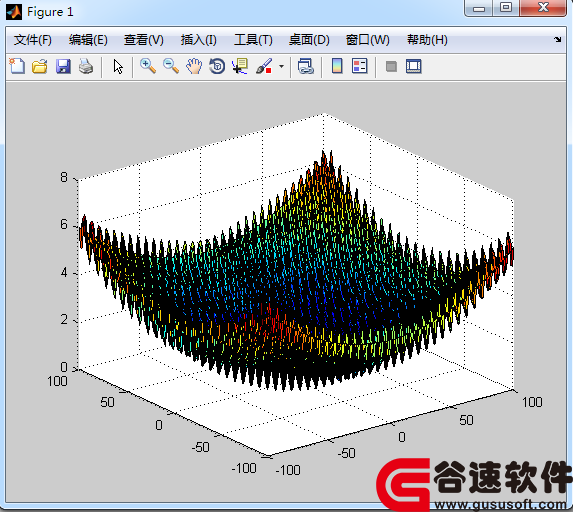Open a file with the folder icon

point(39,67)
